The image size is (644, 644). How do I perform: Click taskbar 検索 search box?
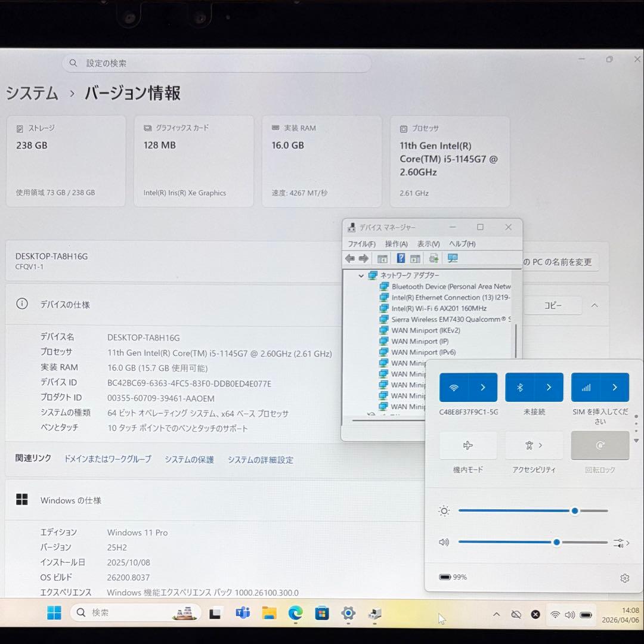135,613
